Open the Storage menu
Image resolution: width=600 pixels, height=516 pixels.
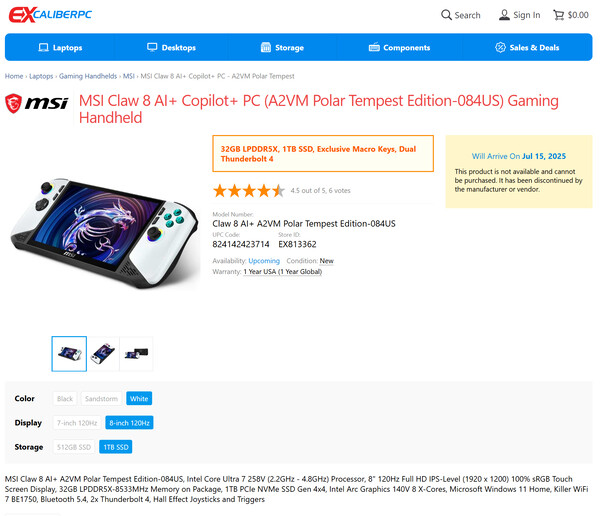point(282,47)
